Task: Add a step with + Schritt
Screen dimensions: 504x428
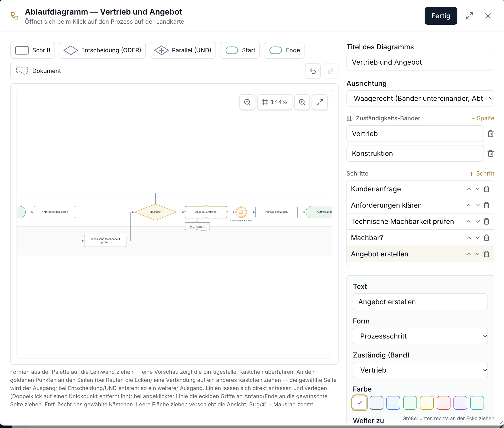Action: click(x=482, y=174)
